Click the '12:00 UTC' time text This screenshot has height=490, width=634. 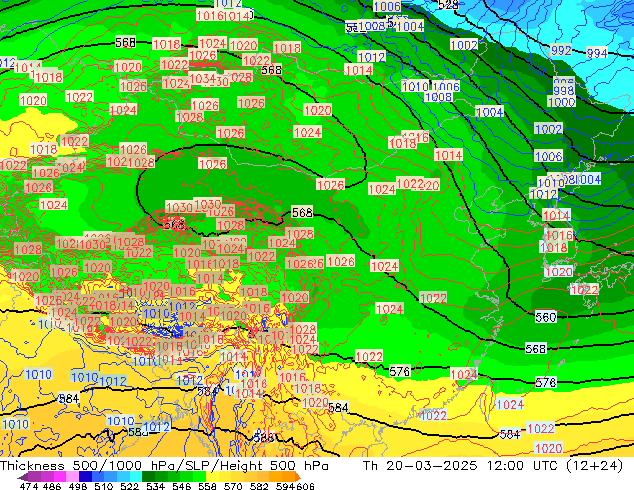click(523, 466)
